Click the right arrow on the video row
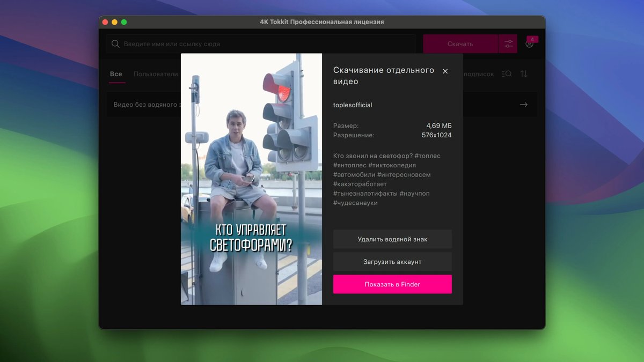This screenshot has height=362, width=644. [x=524, y=105]
